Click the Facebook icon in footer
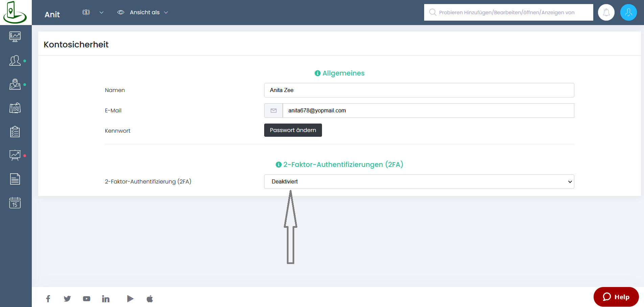 click(48, 299)
